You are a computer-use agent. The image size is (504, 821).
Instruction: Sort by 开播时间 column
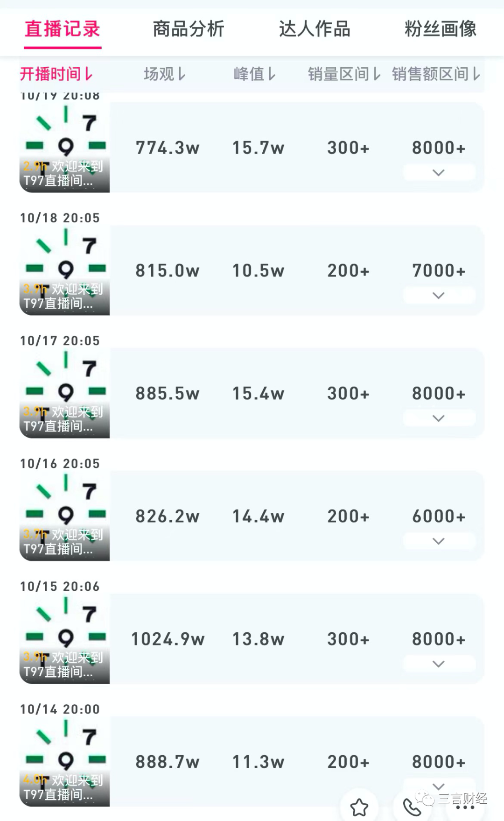[x=56, y=74]
